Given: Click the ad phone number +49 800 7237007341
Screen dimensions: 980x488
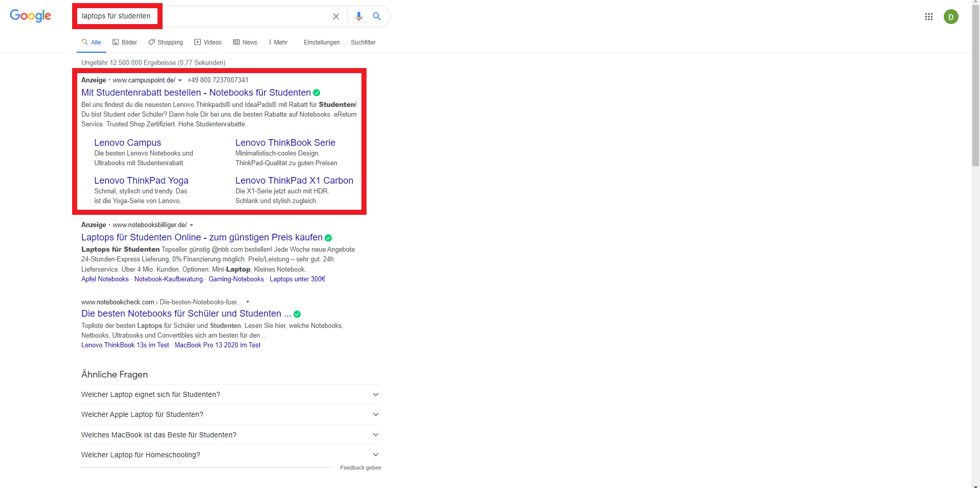Looking at the screenshot, I should [218, 80].
